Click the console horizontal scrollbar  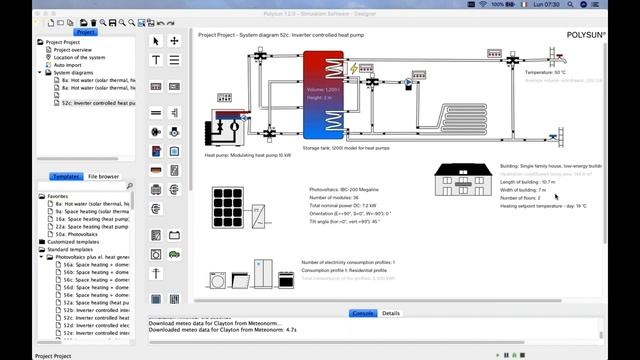336,342
